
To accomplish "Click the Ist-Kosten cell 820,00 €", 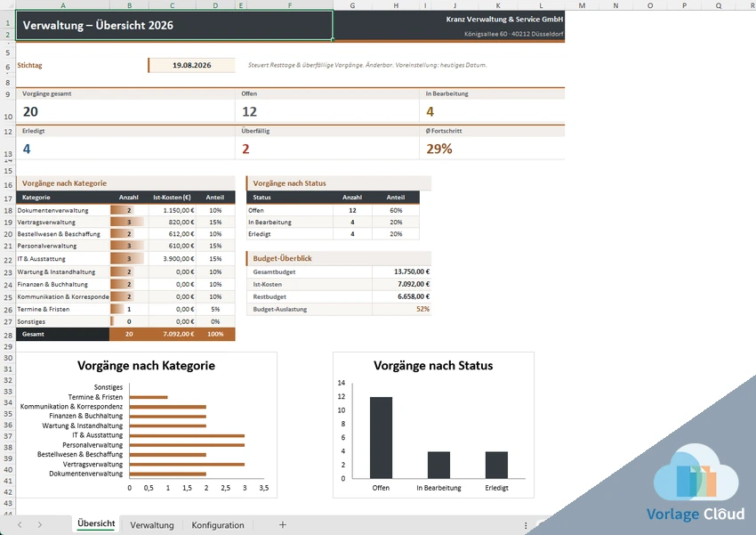I will 173,222.
